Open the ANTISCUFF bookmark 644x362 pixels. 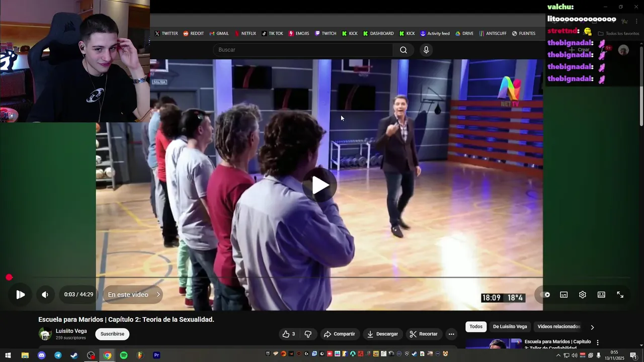coord(493,34)
